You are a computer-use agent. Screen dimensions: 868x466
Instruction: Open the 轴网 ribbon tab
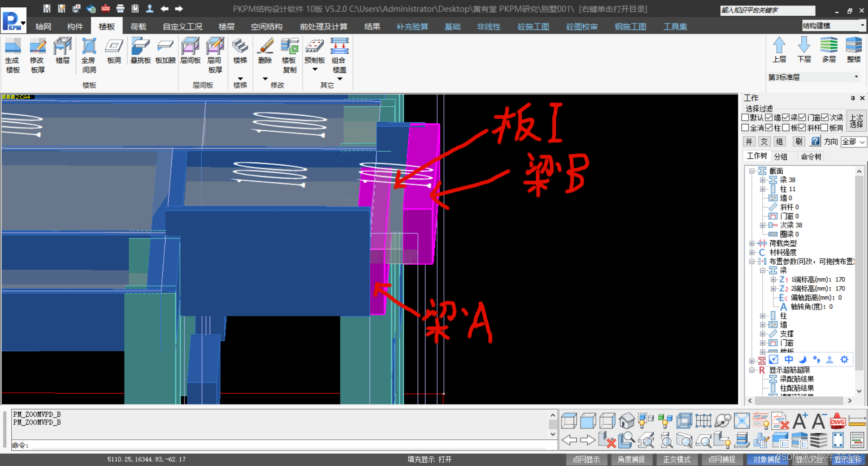tap(43, 27)
